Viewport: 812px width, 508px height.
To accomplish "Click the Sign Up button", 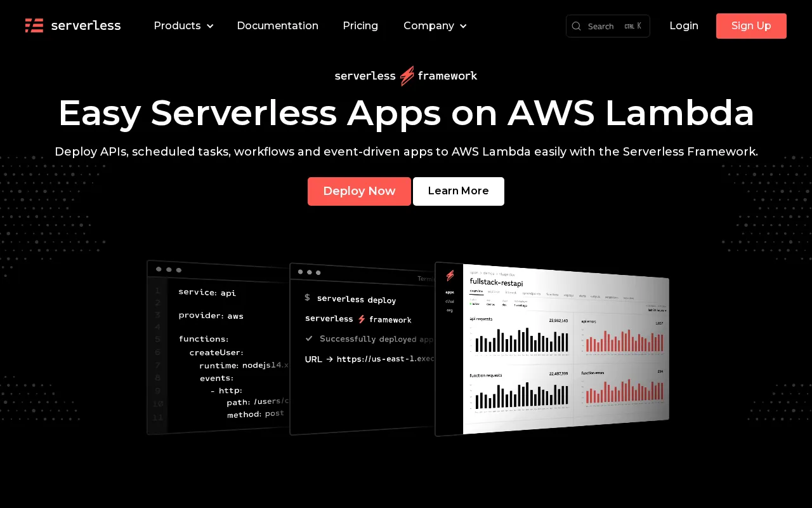I will coord(751,26).
